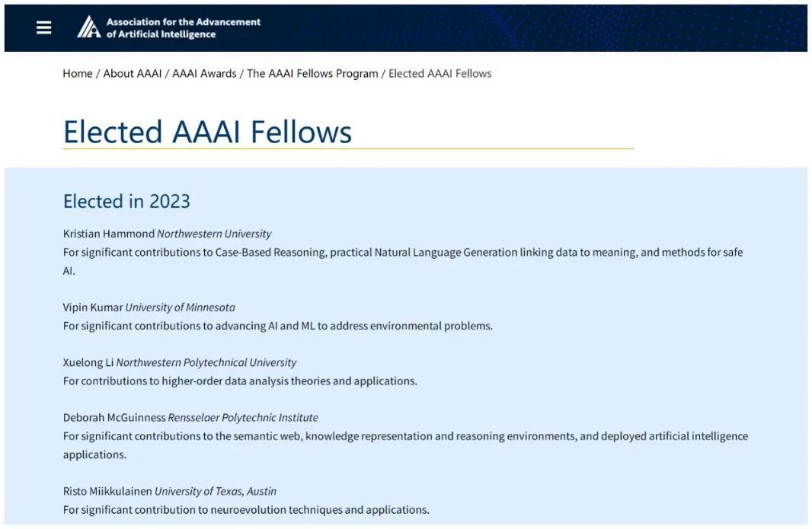812x529 pixels.
Task: Open the About AAAI breadcrumb link
Action: click(133, 74)
